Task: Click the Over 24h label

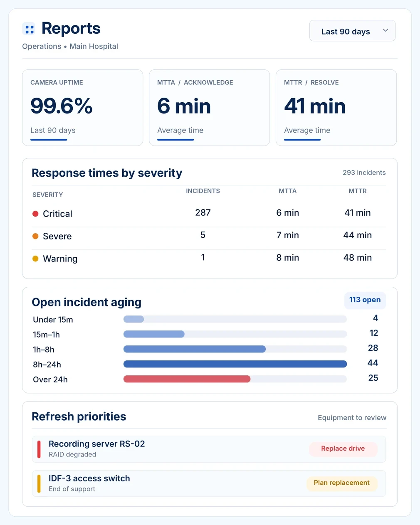Action: [x=50, y=380]
